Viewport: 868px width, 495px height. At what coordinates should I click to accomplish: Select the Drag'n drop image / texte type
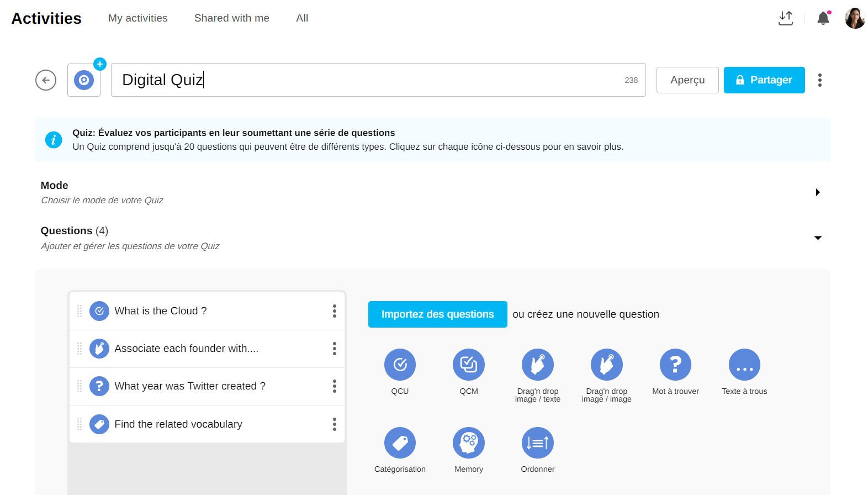click(x=537, y=365)
